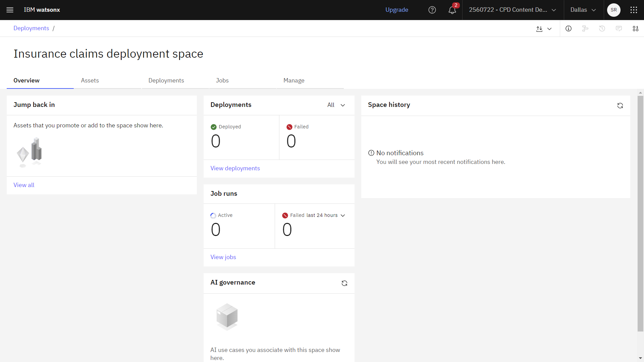Viewport: 644px width, 362px height.
Task: Switch to the Overview tab
Action: click(40, 80)
